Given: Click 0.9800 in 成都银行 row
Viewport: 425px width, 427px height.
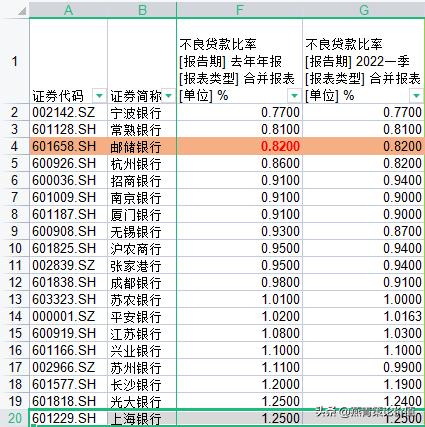Looking at the screenshot, I should [280, 282].
